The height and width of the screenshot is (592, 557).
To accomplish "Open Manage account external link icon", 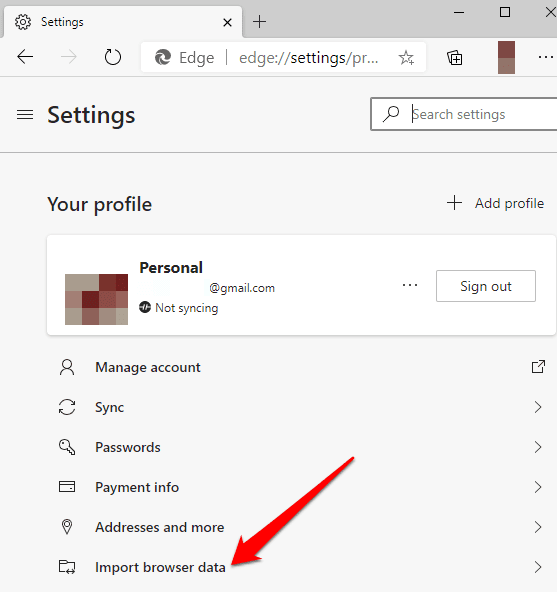I will pos(538,367).
